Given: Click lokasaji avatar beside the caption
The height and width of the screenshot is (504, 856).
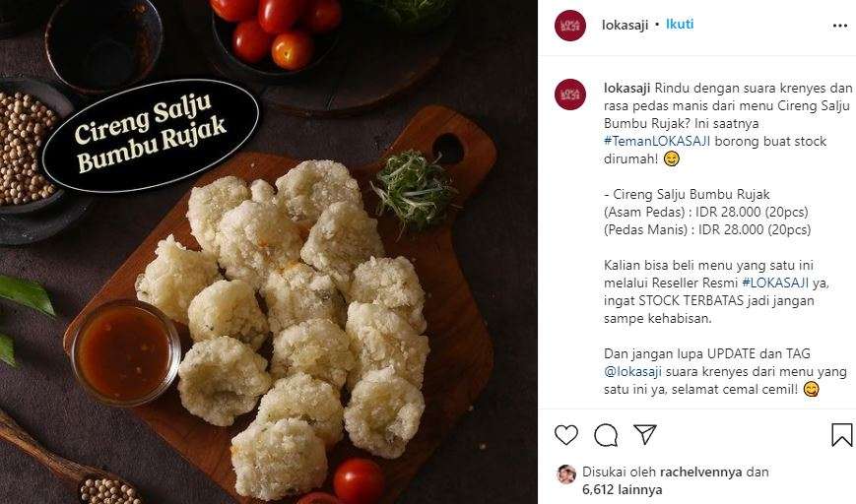Looking at the screenshot, I should click(570, 94).
